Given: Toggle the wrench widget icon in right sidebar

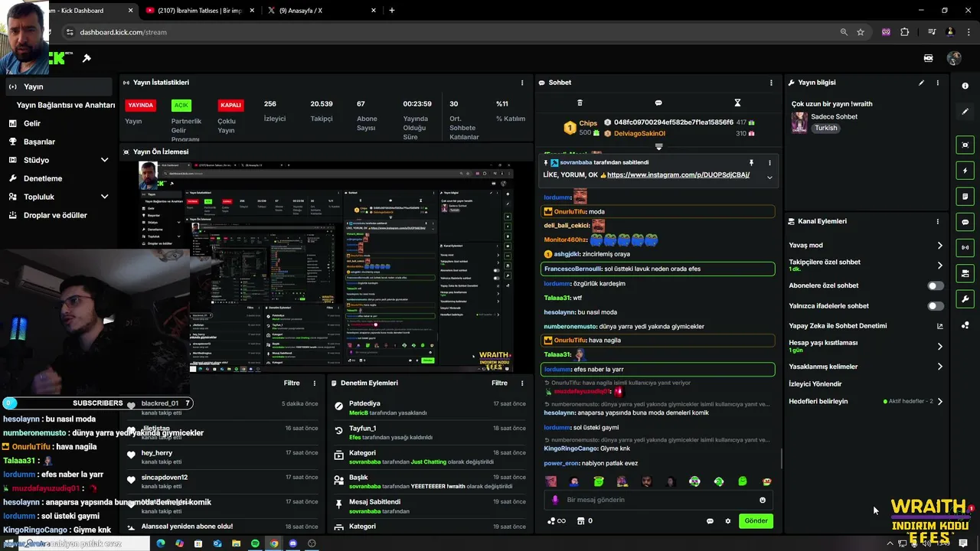Looking at the screenshot, I should tap(965, 298).
